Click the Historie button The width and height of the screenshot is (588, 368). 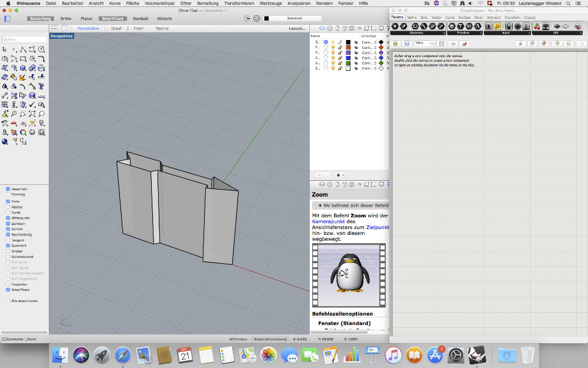[164, 18]
